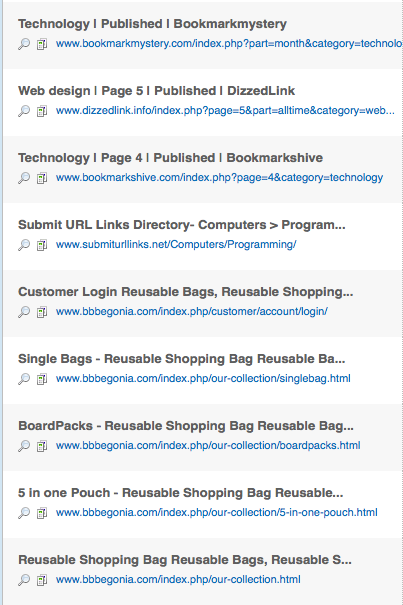Click page icon beside 5-in-one-pouch.html URL
This screenshot has height=605, width=403.
42,513
